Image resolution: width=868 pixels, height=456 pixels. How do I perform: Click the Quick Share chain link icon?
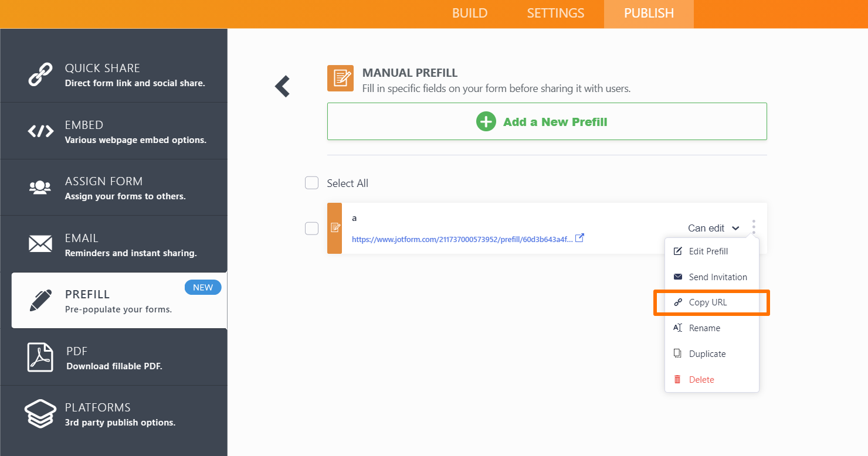click(40, 74)
